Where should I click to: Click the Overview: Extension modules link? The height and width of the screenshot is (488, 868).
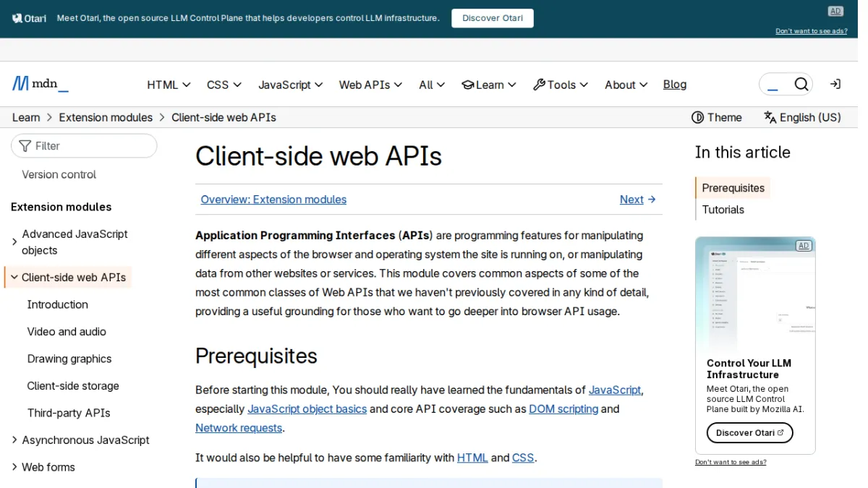[273, 200]
